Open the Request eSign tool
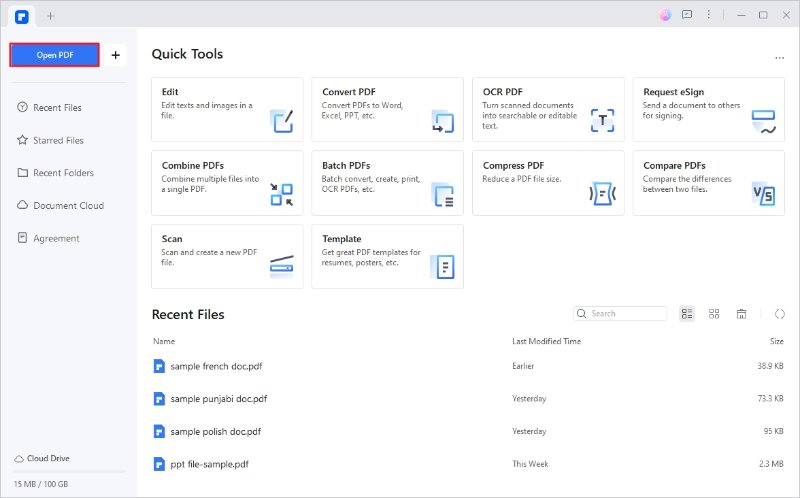Viewport: 800px width, 498px height. 708,110
